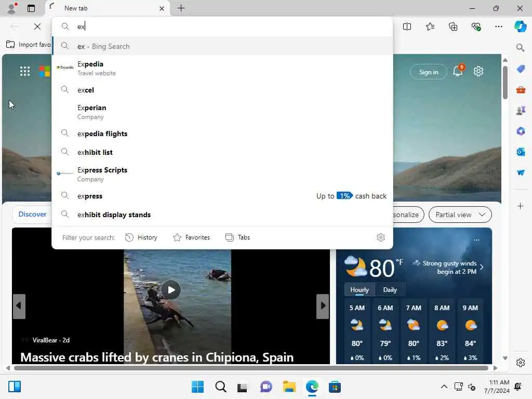The image size is (532, 399).
Task: Switch to the Discover tab
Action: 32,215
